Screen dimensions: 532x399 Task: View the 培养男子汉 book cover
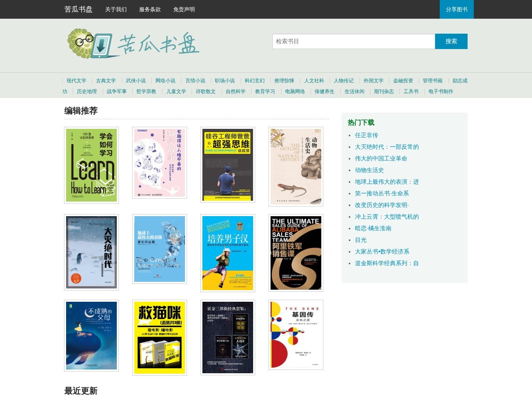(228, 253)
